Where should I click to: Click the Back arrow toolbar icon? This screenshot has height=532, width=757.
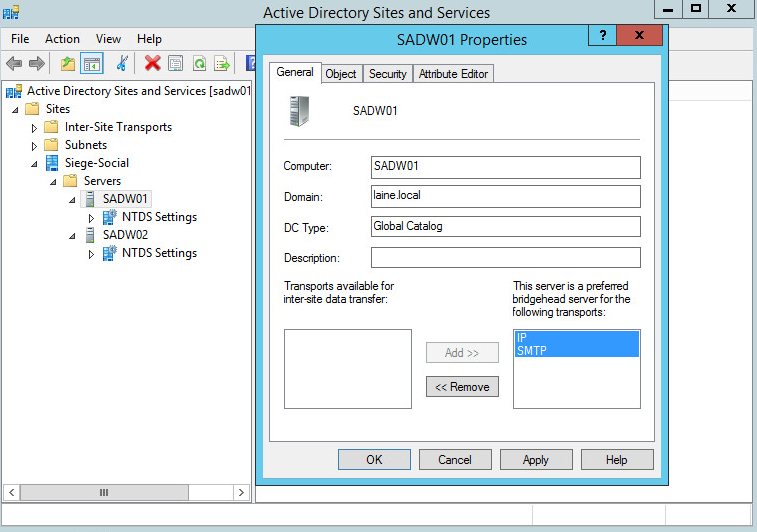click(14, 63)
